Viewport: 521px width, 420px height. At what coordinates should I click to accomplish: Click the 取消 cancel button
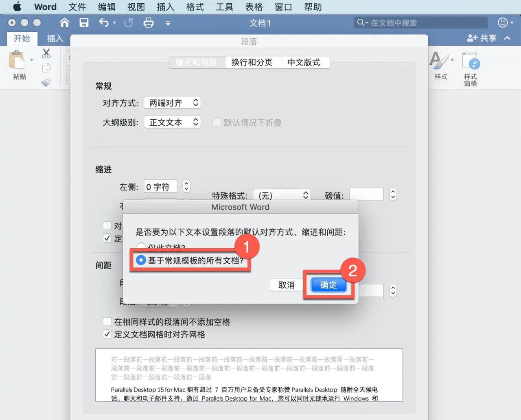tap(286, 285)
